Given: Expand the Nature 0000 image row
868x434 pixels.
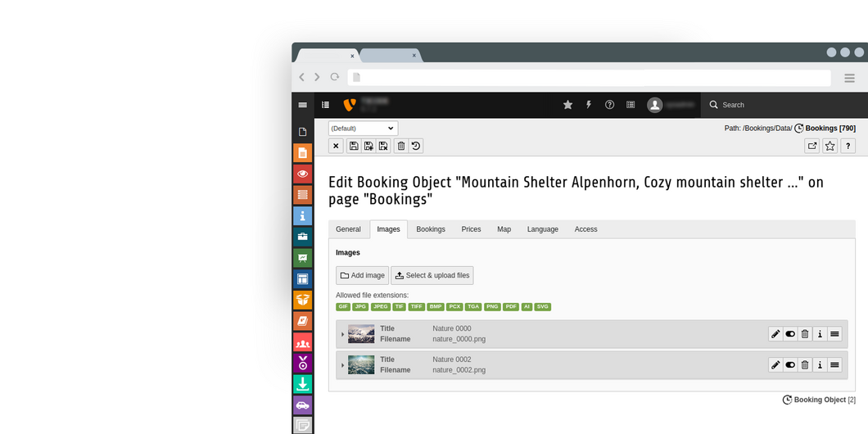Looking at the screenshot, I should [x=342, y=334].
